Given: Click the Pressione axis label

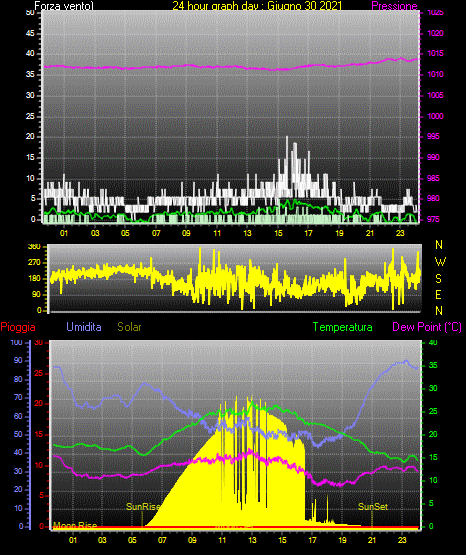Looking at the screenshot, I should [394, 6].
